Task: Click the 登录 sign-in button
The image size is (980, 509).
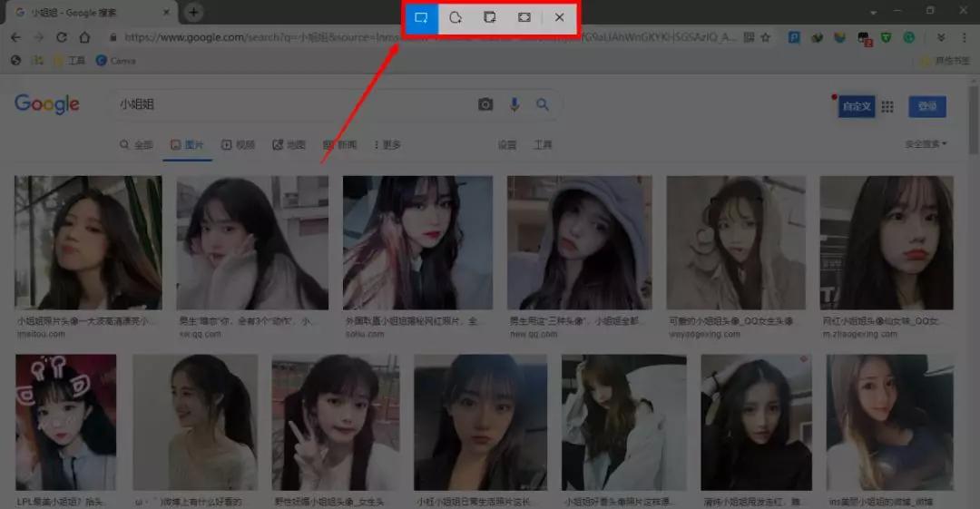Action: click(x=926, y=107)
